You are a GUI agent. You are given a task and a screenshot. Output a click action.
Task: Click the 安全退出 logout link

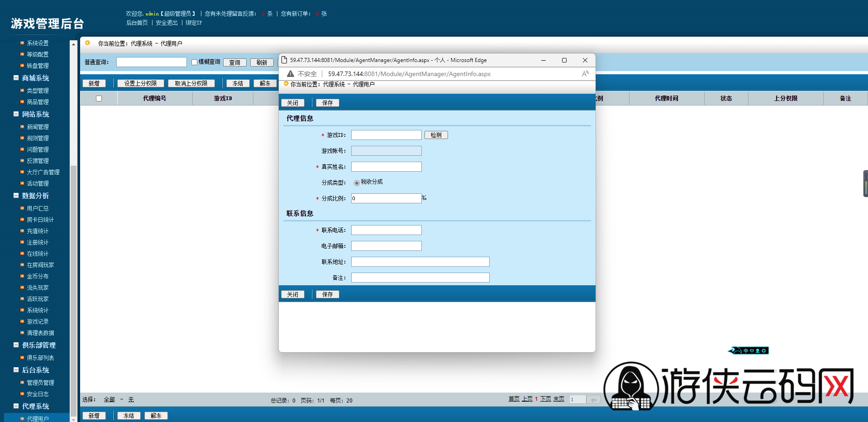(x=167, y=23)
